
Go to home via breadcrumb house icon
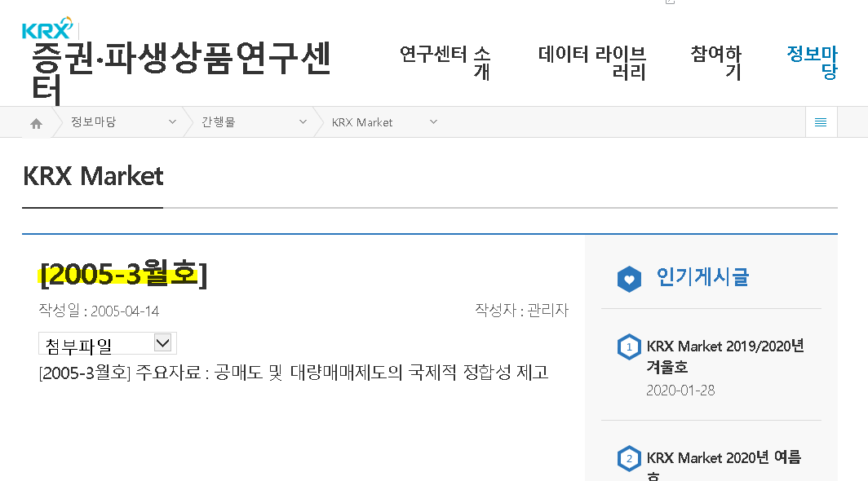[36, 123]
